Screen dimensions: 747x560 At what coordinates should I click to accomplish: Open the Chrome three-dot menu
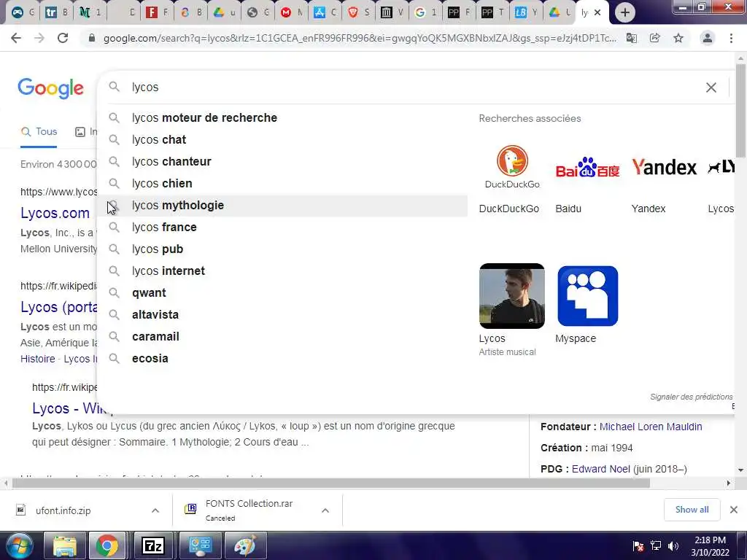coord(731,38)
